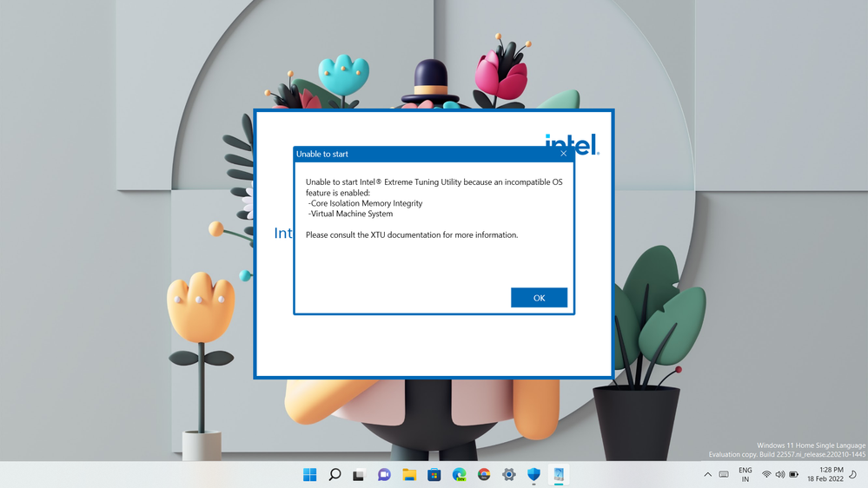Screen dimensions: 868x488
Task: Open the Windows Start menu
Action: point(310,475)
